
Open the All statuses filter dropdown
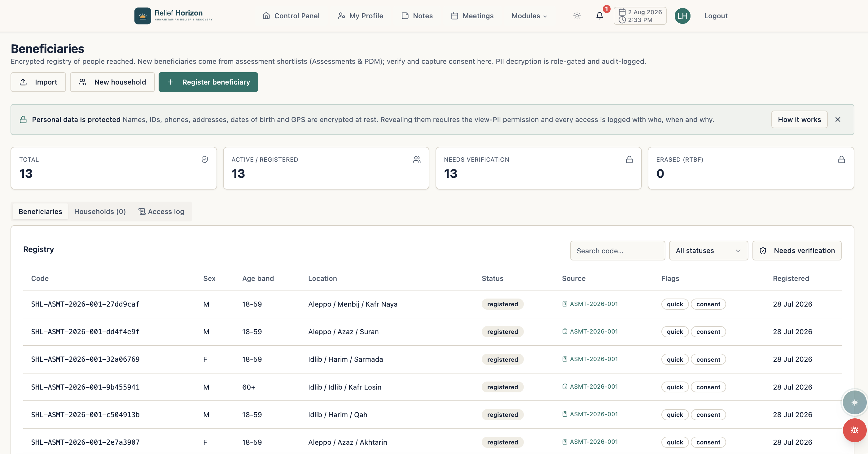[x=708, y=251]
